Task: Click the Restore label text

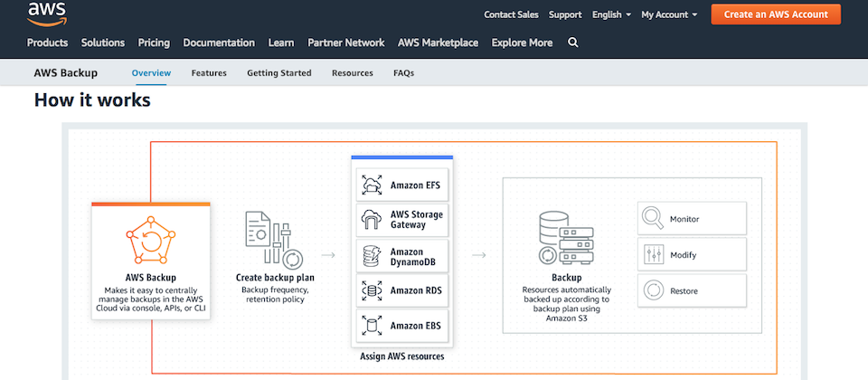Action: pyautogui.click(x=684, y=290)
